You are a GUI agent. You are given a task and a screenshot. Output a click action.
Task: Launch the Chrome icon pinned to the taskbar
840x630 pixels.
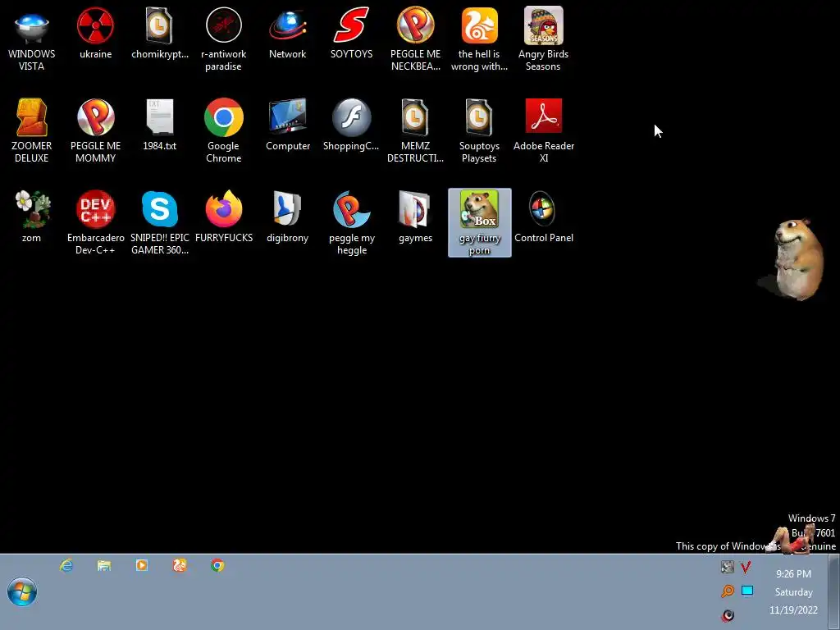[x=217, y=565]
